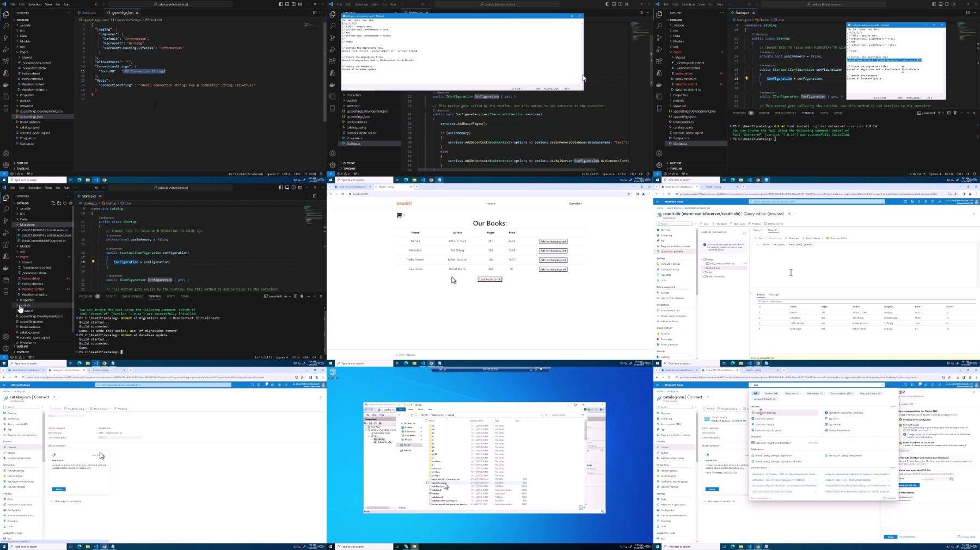Toggle the Panel in the VS Code window showing Migrations
This screenshot has height=550, width=980.
287,188
